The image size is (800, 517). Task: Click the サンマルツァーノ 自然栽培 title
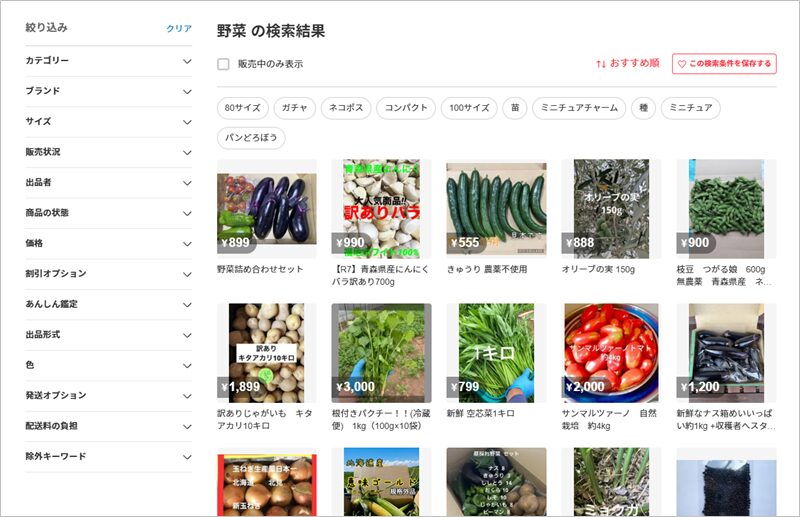(609, 419)
